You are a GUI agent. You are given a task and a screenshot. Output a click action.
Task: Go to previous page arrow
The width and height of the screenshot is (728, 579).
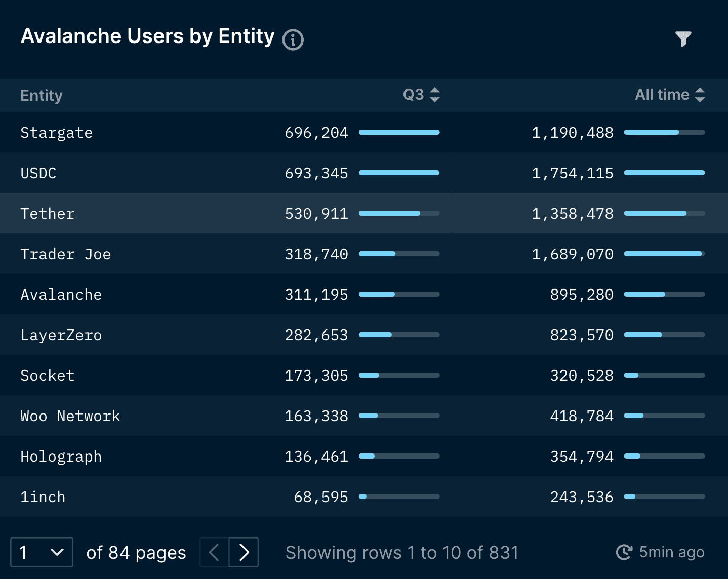tap(214, 552)
